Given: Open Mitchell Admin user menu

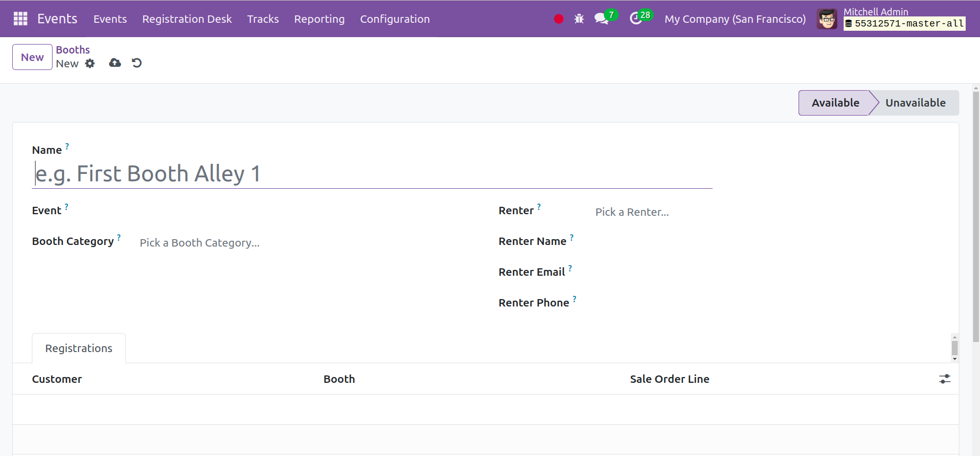Looking at the screenshot, I should point(891,19).
